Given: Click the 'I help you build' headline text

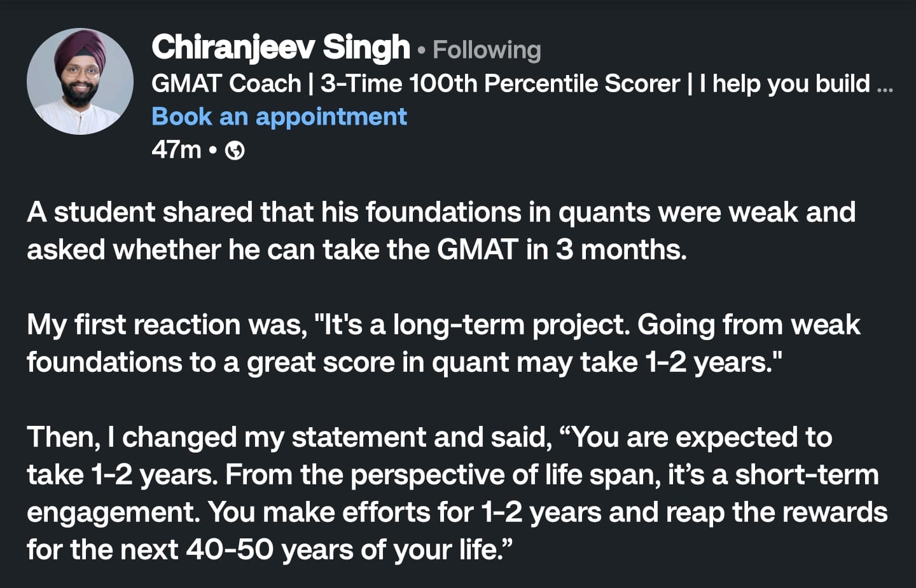Looking at the screenshot, I should [x=784, y=83].
